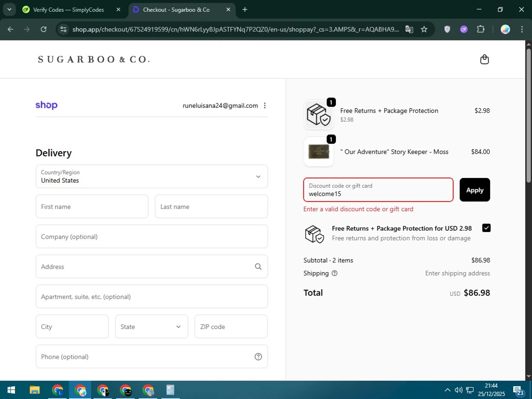Screen dimensions: 532x399
Task: Click the 'Enter a valid discount code' error text
Action: click(x=358, y=209)
